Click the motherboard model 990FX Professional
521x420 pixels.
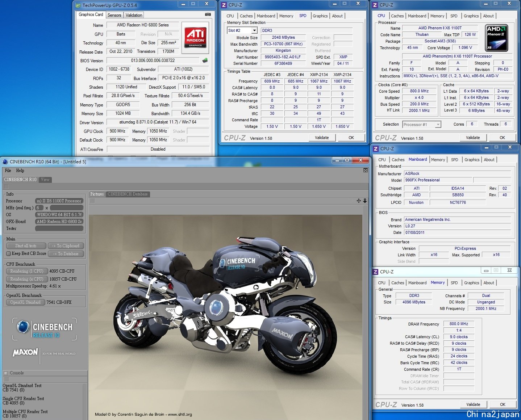click(x=438, y=180)
